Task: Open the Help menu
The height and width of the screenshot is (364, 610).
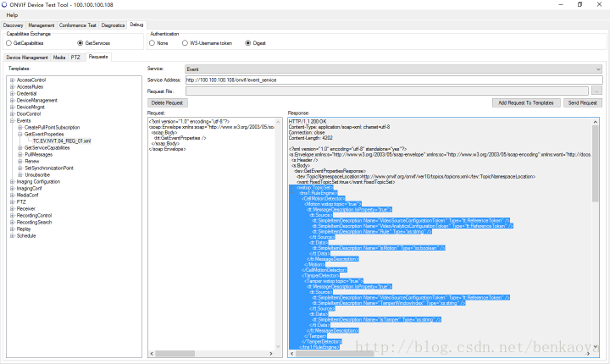Action: click(x=12, y=15)
